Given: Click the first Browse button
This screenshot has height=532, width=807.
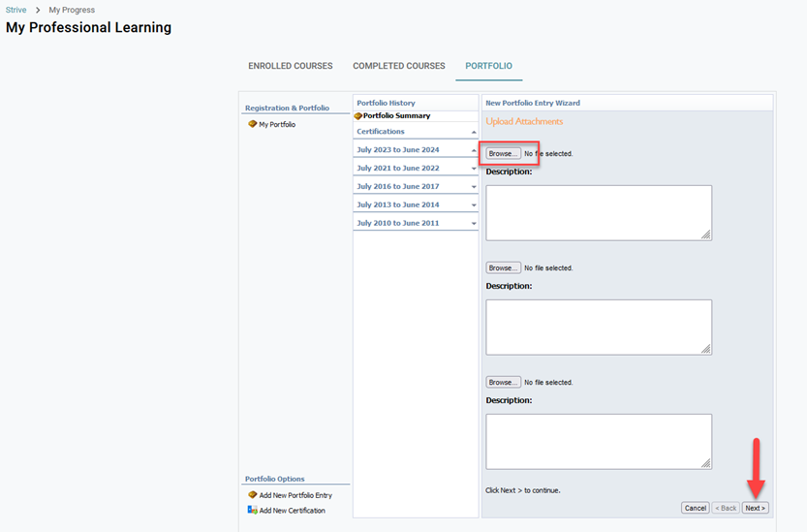Looking at the screenshot, I should coord(503,153).
